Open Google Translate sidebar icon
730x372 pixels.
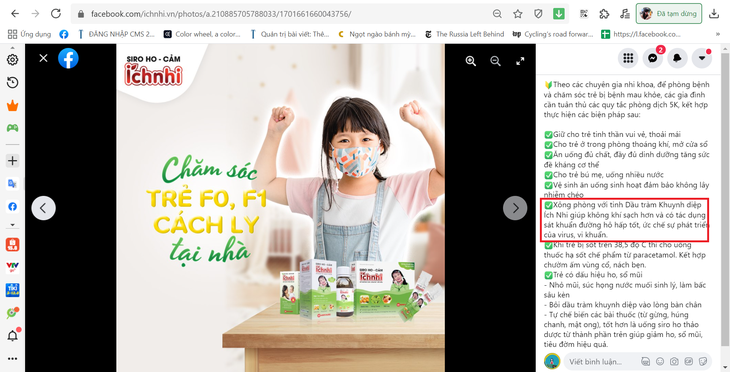13,183
